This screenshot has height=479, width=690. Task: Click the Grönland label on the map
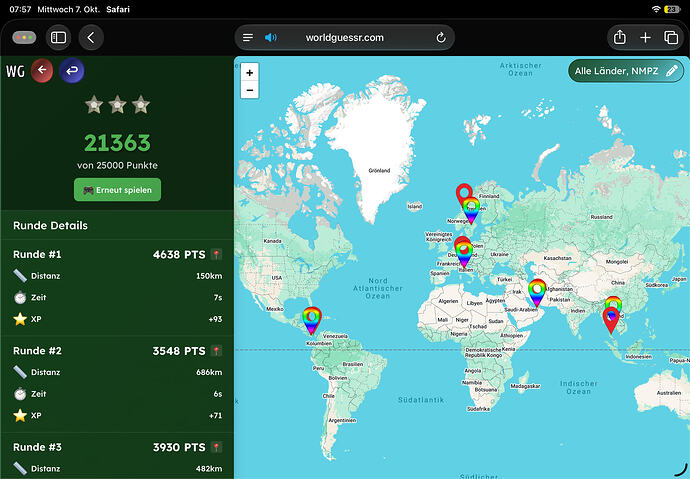coord(379,171)
